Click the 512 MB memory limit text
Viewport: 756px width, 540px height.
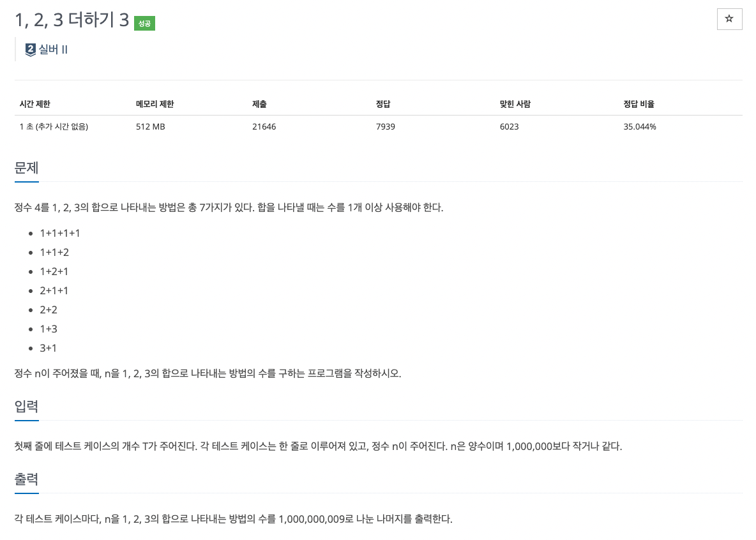pos(150,126)
